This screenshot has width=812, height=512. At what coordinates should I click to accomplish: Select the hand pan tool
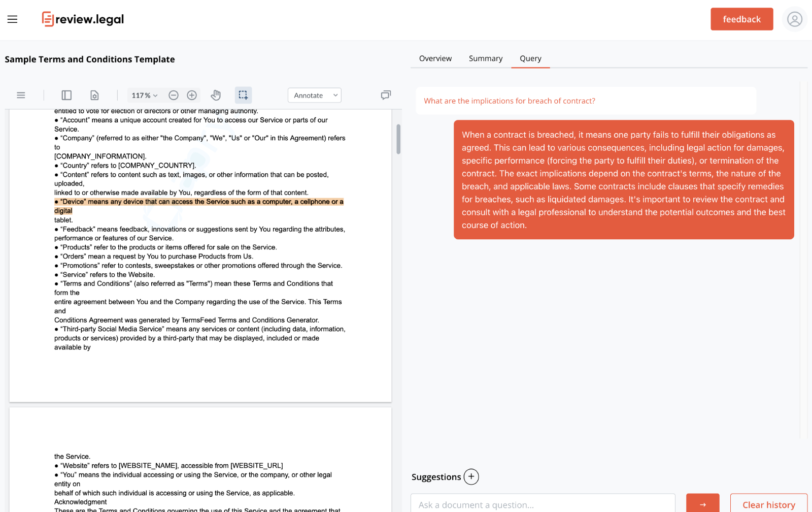click(x=216, y=95)
